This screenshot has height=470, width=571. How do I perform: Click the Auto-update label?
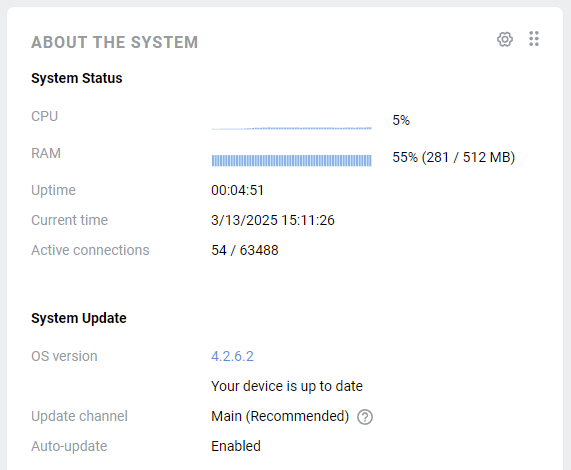69,446
